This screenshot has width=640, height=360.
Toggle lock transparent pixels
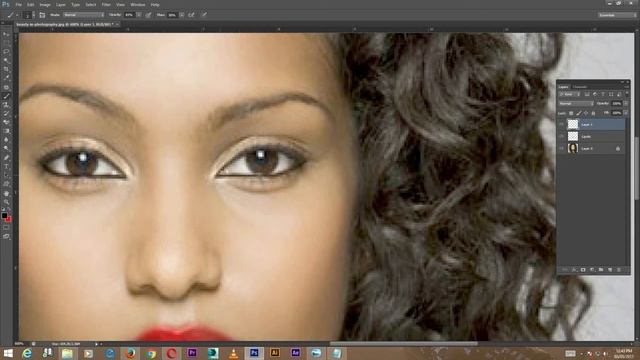coord(571,113)
